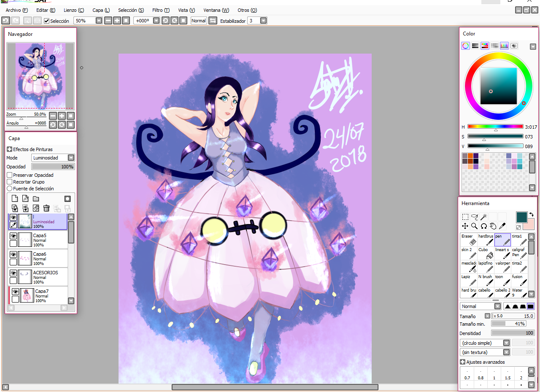Merge the layer down

15,208
